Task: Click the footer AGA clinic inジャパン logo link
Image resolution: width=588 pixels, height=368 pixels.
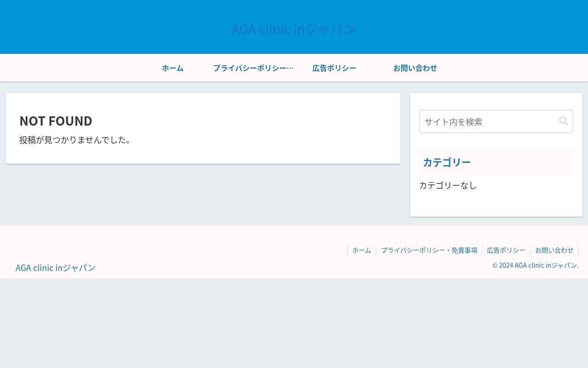Action: pyautogui.click(x=56, y=268)
